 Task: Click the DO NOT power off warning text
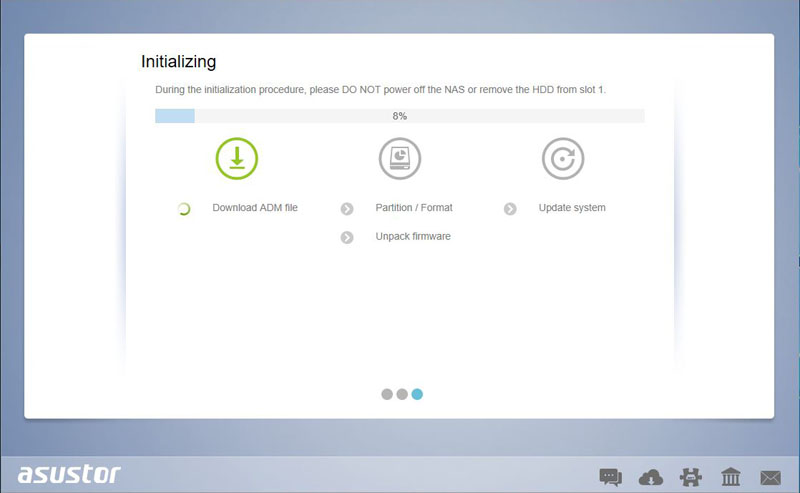click(x=381, y=90)
